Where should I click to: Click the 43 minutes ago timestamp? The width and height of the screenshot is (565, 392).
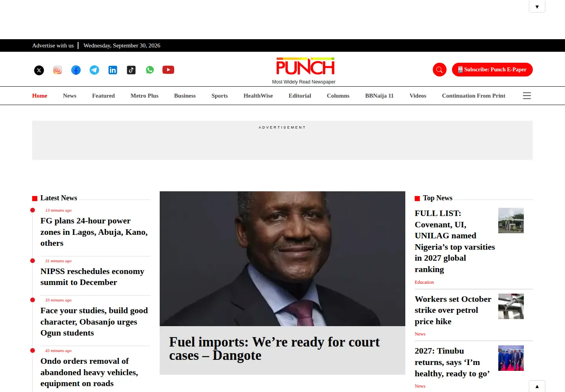[58, 350]
